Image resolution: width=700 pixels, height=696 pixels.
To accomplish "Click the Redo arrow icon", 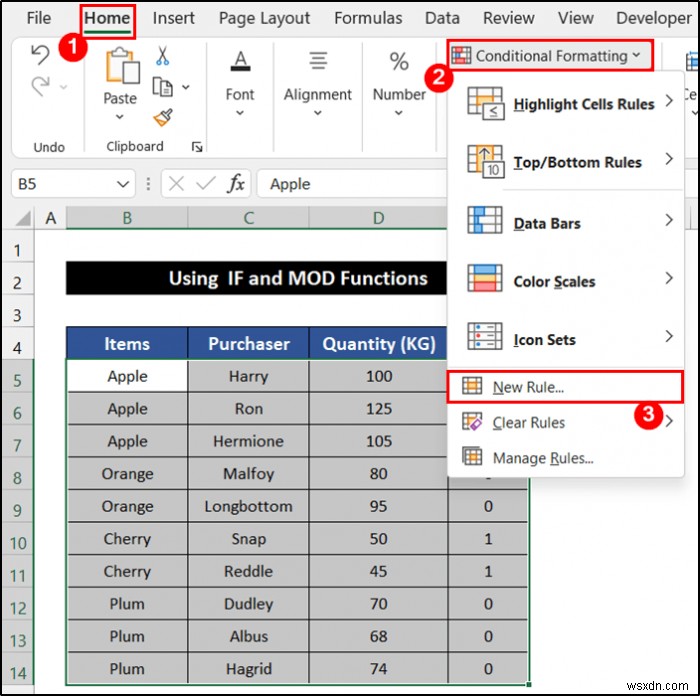I will (41, 86).
